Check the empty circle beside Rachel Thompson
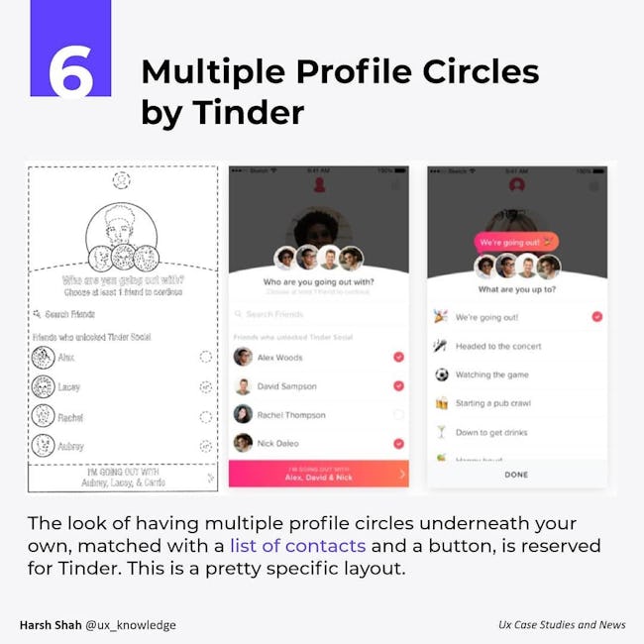 (398, 414)
